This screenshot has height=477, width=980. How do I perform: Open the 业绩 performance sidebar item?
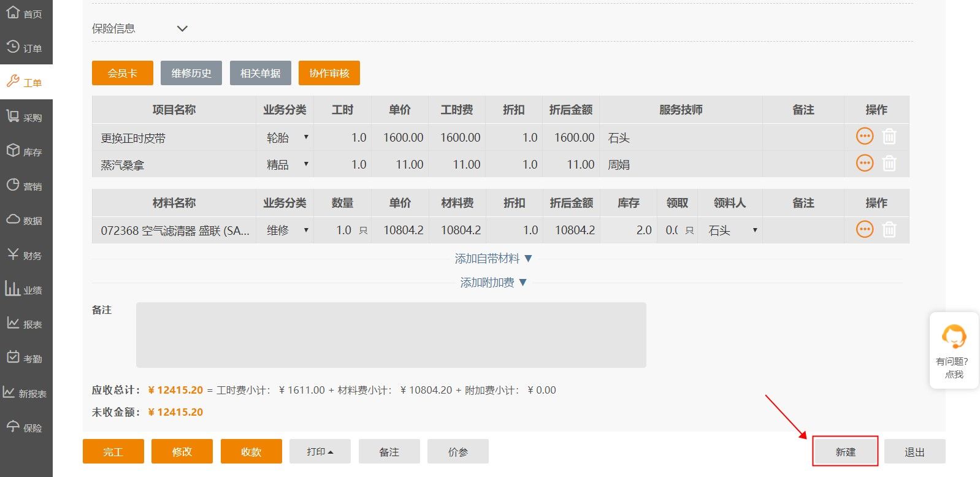point(26,289)
